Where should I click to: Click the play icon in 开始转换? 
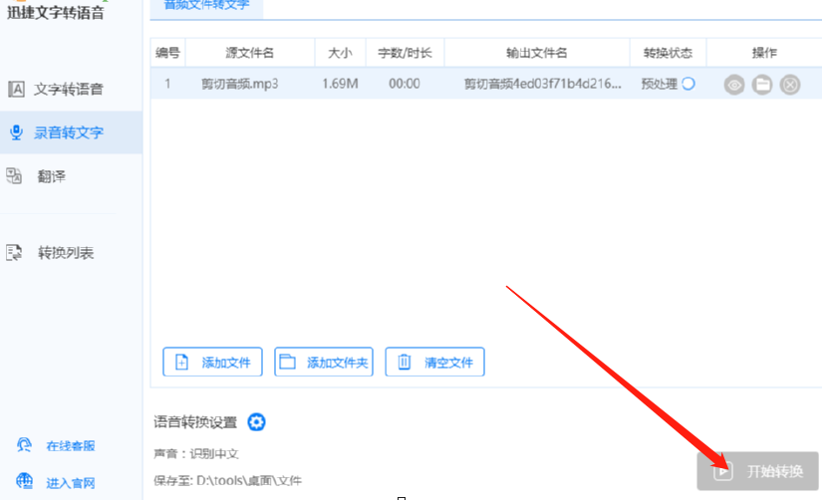(x=723, y=471)
